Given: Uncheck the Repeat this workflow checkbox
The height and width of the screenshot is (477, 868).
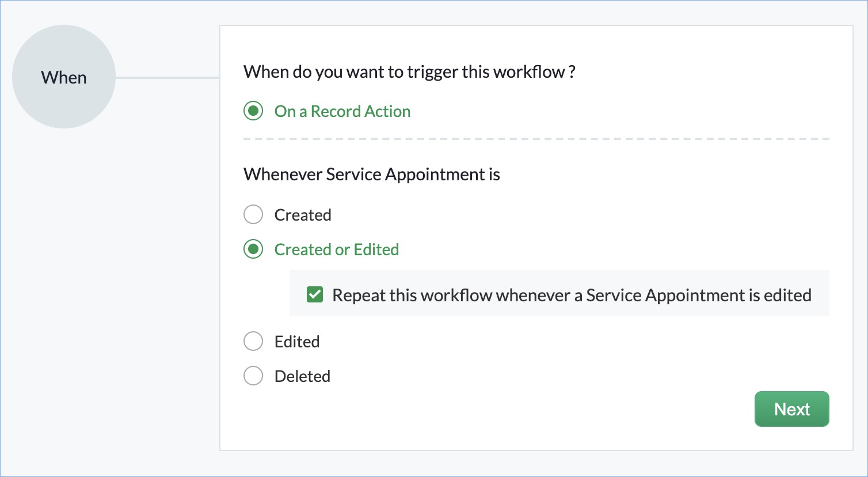Looking at the screenshot, I should [x=315, y=295].
